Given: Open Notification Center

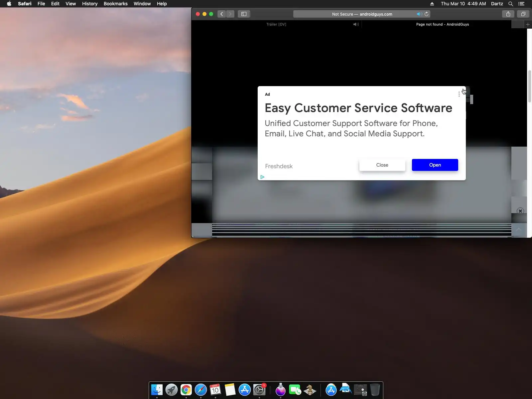Looking at the screenshot, I should [521, 4].
